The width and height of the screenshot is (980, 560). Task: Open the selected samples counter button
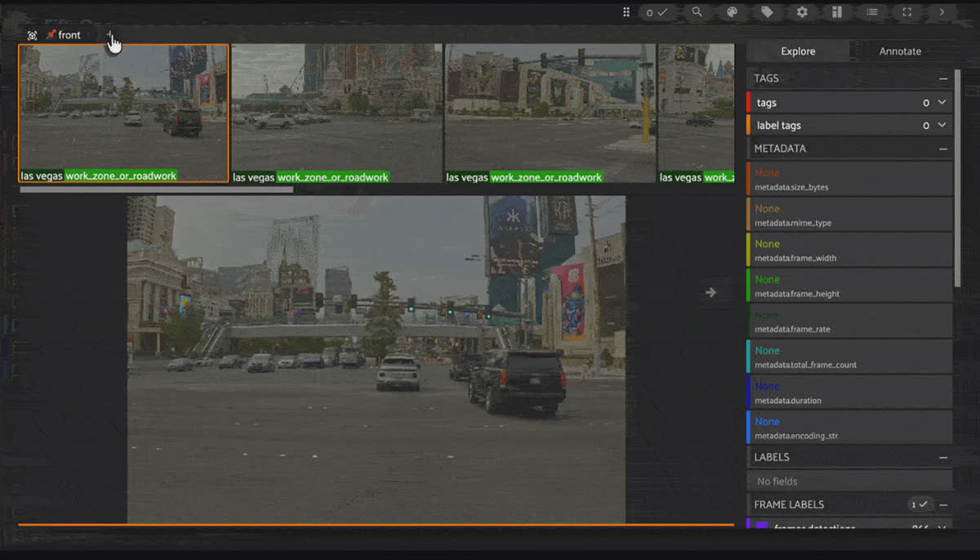[x=657, y=12]
